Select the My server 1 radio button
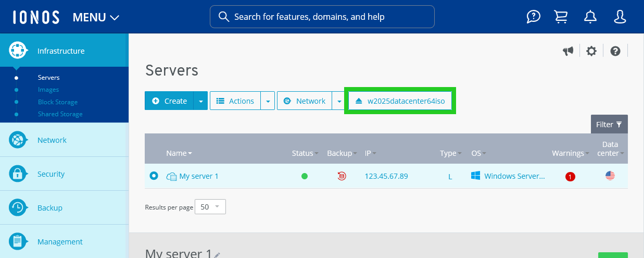644x258 pixels. coord(154,176)
